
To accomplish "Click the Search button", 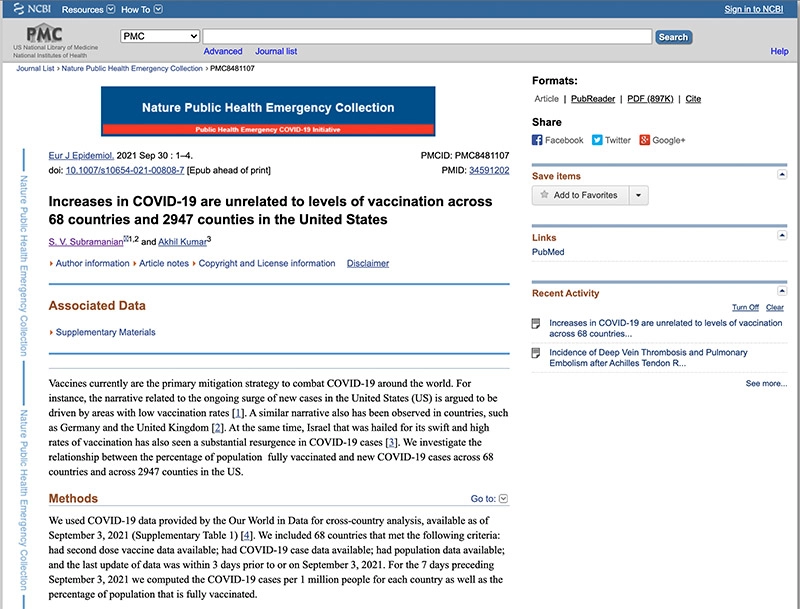I will 673,37.
